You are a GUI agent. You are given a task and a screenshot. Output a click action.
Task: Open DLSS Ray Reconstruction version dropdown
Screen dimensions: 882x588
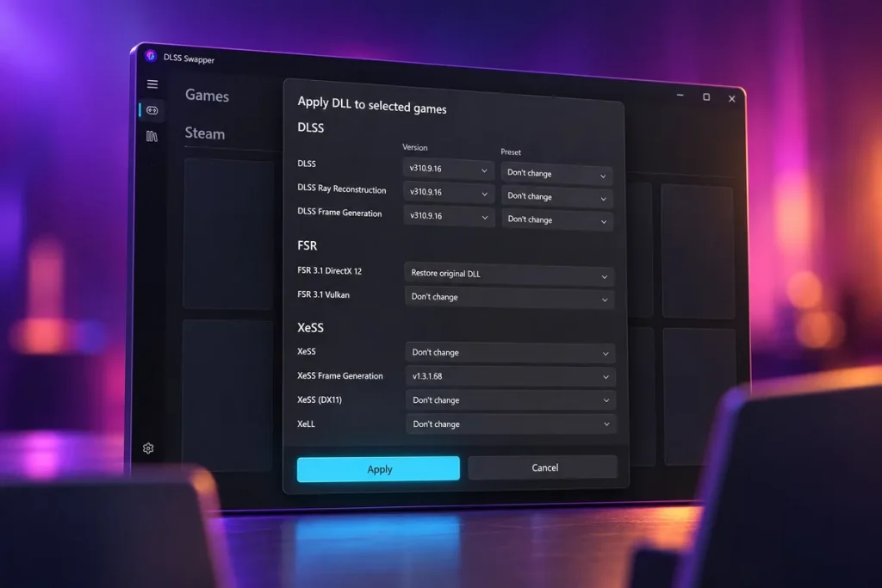(449, 192)
